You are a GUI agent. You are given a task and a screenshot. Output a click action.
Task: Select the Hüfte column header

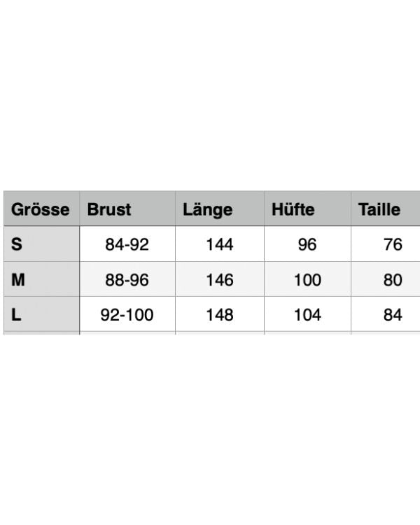pyautogui.click(x=293, y=209)
